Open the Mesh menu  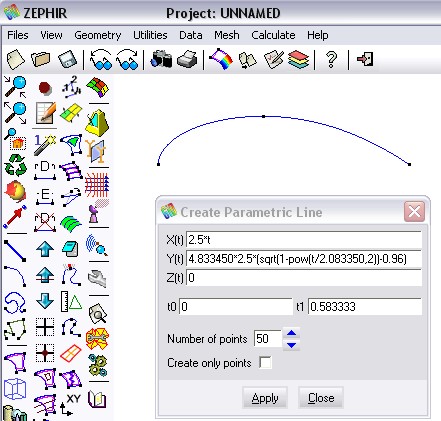pyautogui.click(x=227, y=35)
